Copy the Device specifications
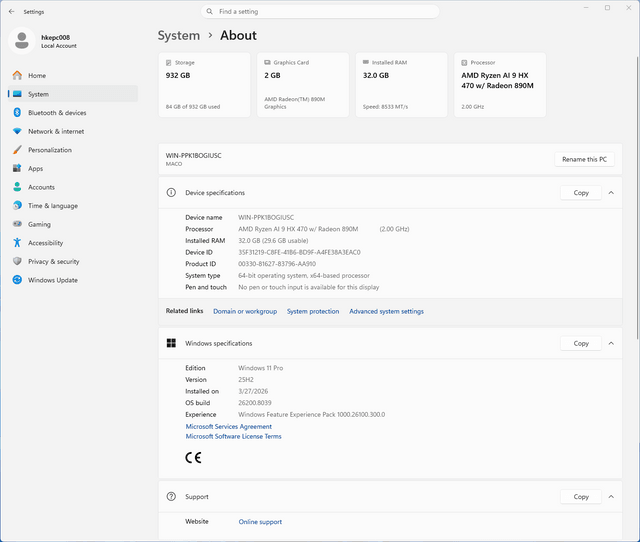640x542 pixels. [581, 193]
